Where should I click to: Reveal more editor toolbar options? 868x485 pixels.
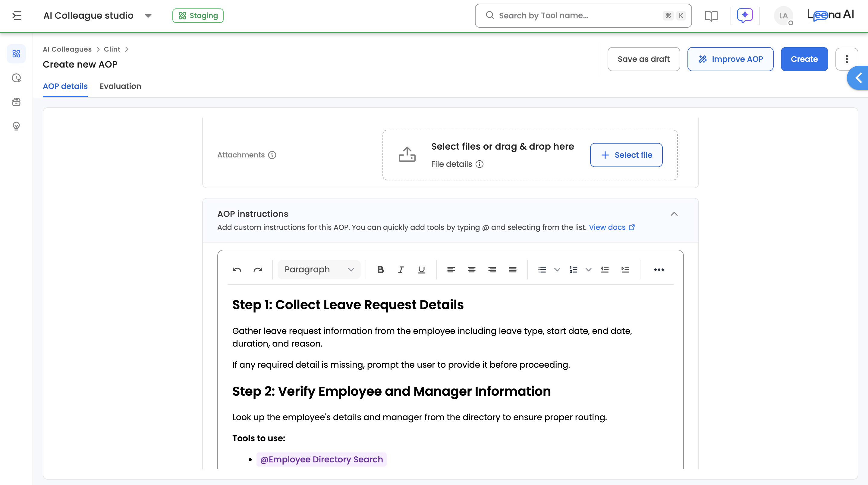coord(659,269)
